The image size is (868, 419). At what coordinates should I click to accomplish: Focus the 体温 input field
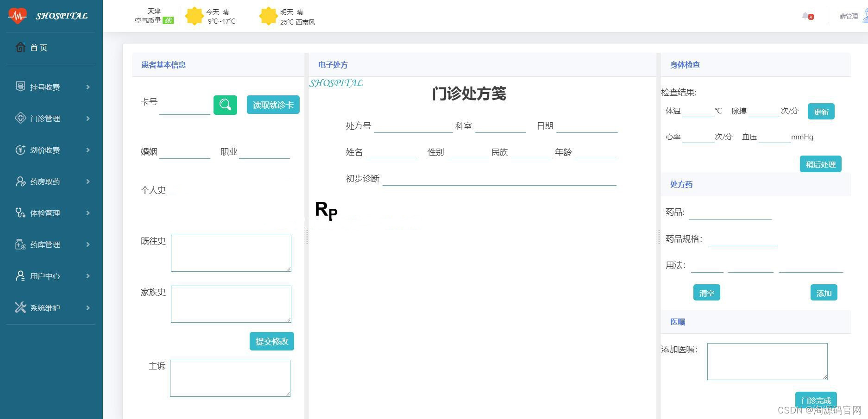pyautogui.click(x=698, y=111)
